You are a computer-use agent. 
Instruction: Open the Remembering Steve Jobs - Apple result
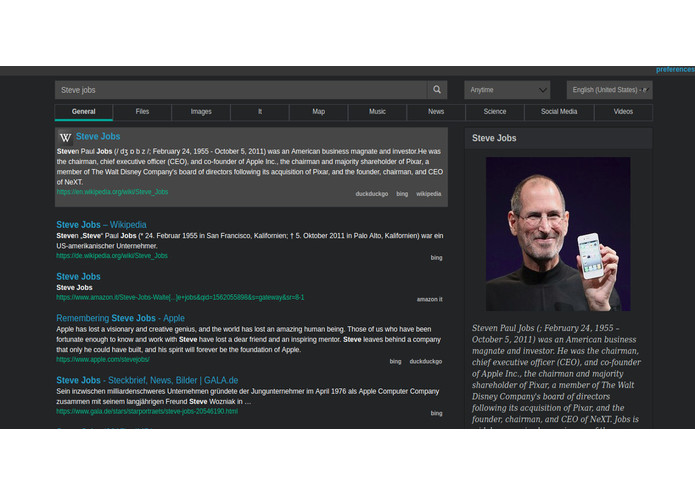(120, 318)
